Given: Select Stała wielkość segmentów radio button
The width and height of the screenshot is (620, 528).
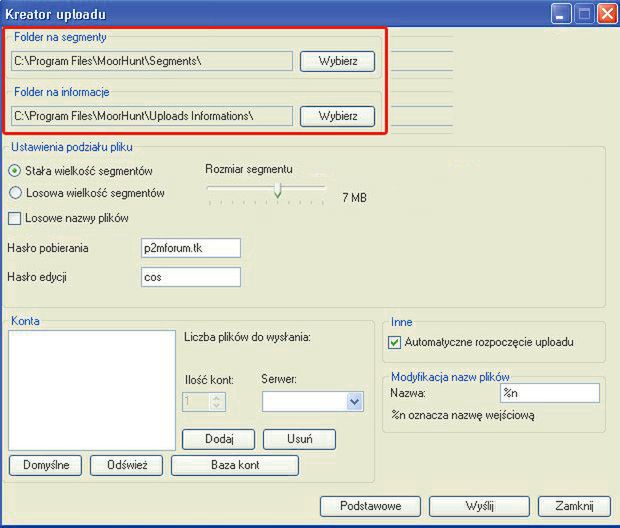Looking at the screenshot, I should point(15,171).
